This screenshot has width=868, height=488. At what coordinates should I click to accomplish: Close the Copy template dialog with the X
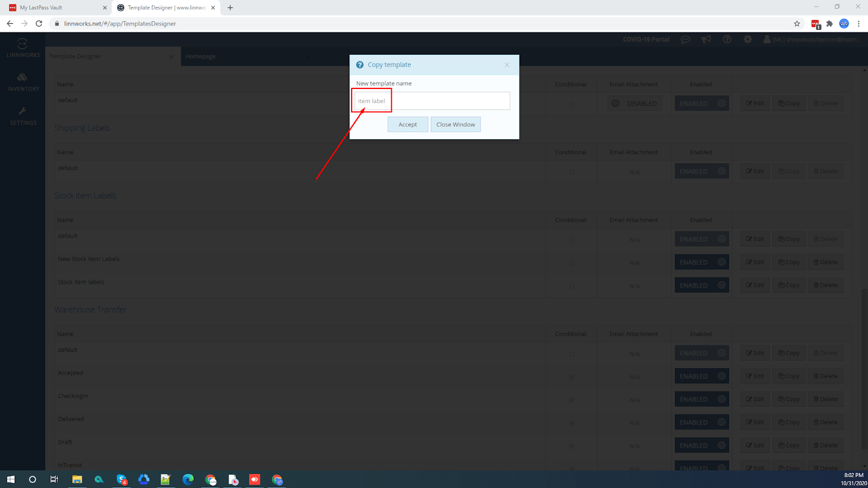click(507, 65)
